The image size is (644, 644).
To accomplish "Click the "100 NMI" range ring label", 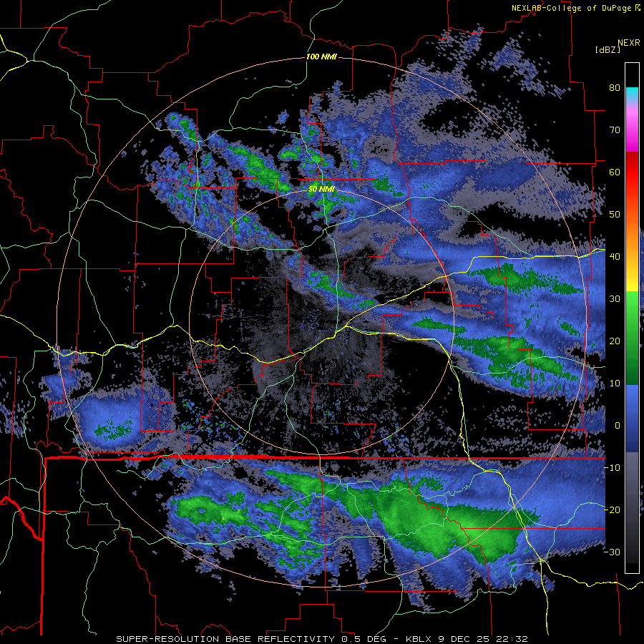I will pyautogui.click(x=321, y=57).
